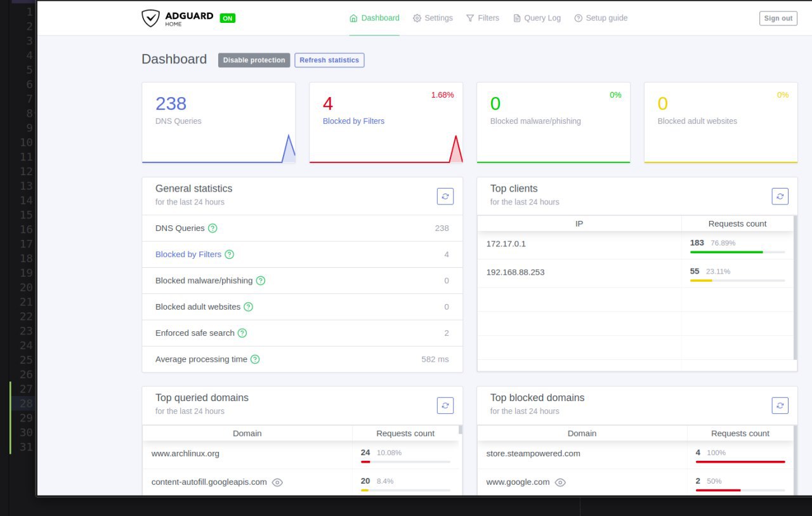Click the Enforced safe search value 2

[447, 333]
